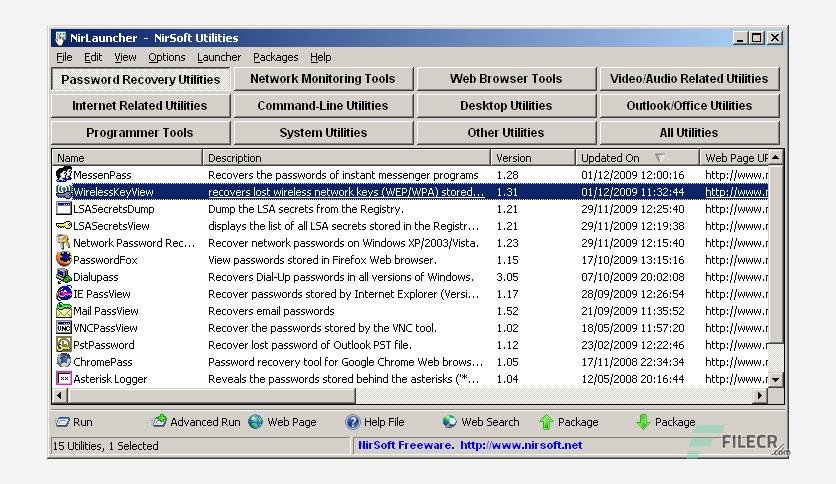Select the Mail PassView envelope icon
836x484 pixels.
(64, 311)
